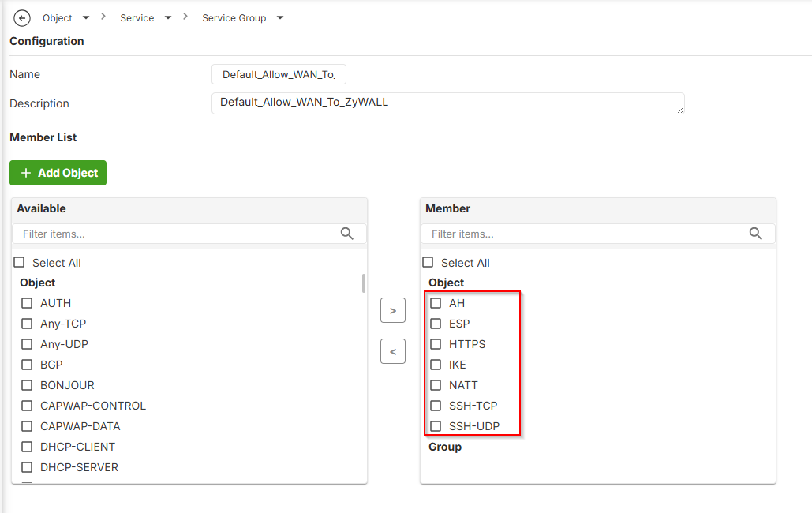Image resolution: width=812 pixels, height=513 pixels.
Task: Toggle Select All in Available list
Action: (19, 263)
